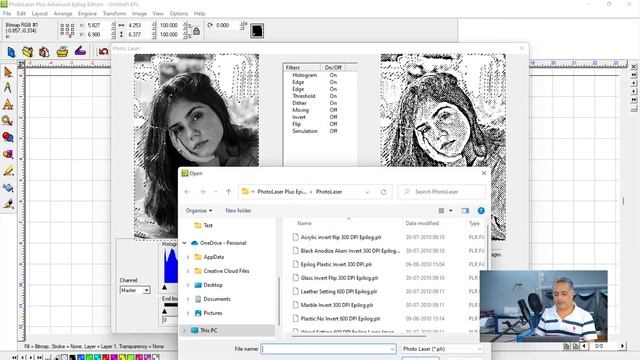The image size is (640, 360).
Task: Expand the AppData folder node
Action: click(x=188, y=257)
